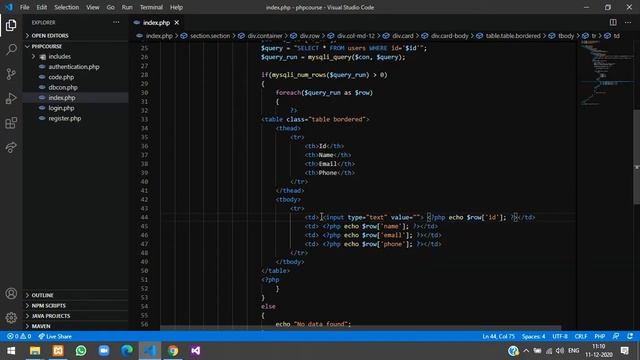This screenshot has height=360, width=640.
Task: Open Windows Action Center notifications
Action: (x=624, y=351)
